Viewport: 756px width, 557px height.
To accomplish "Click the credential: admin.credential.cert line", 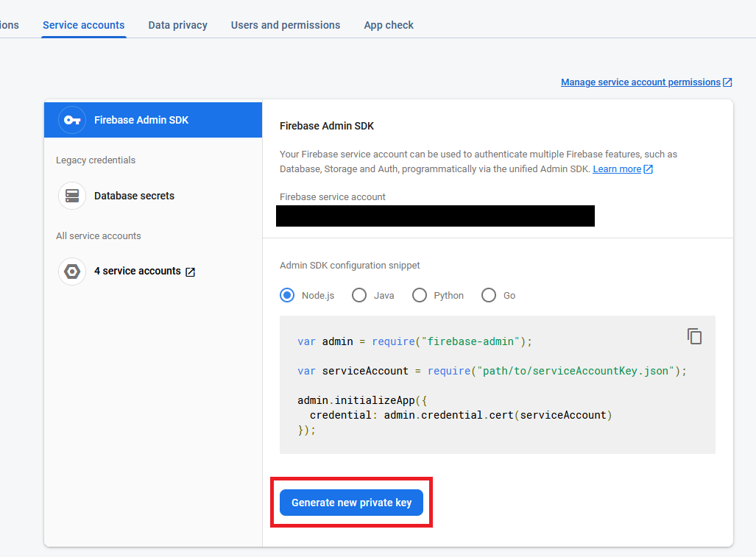I will click(461, 415).
